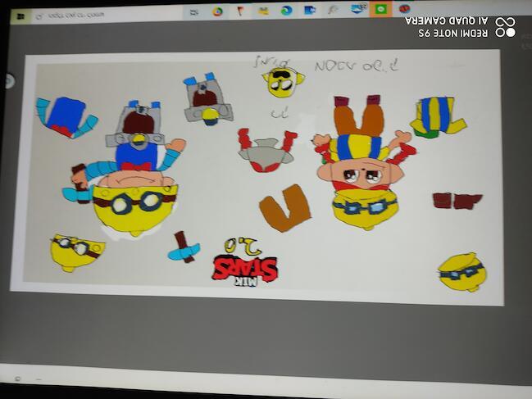Image resolution: width=532 pixels, height=399 pixels.
Task: Open Task View from the taskbar
Action: [193, 11]
